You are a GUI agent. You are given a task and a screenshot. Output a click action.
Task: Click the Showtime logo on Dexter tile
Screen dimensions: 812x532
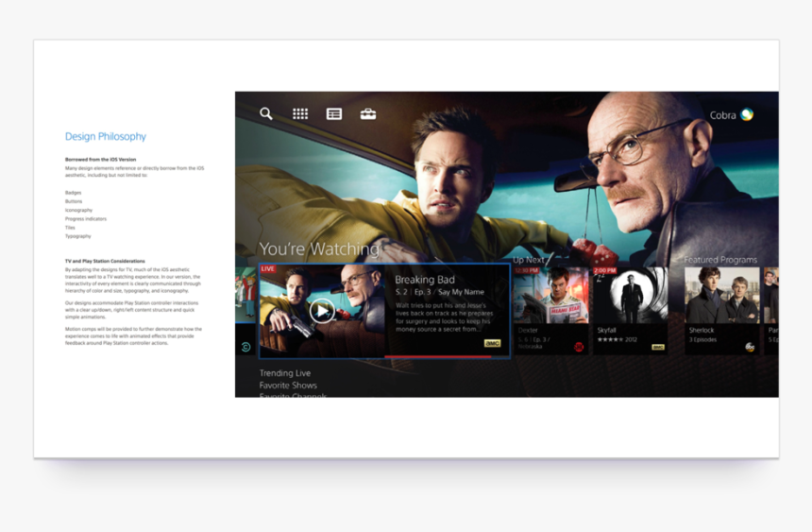(x=579, y=347)
